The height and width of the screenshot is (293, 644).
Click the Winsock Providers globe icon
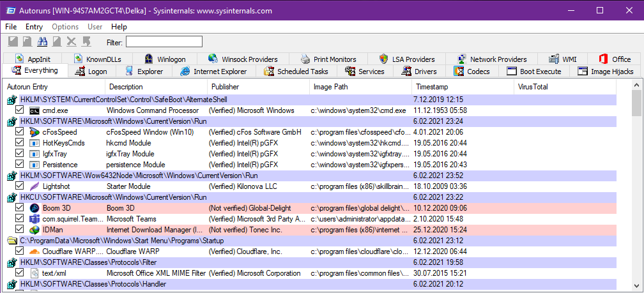213,59
